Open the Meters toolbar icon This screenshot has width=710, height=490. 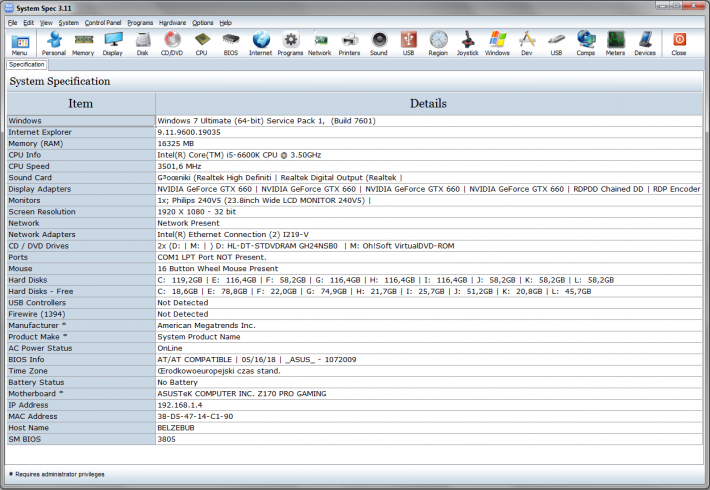[x=615, y=44]
